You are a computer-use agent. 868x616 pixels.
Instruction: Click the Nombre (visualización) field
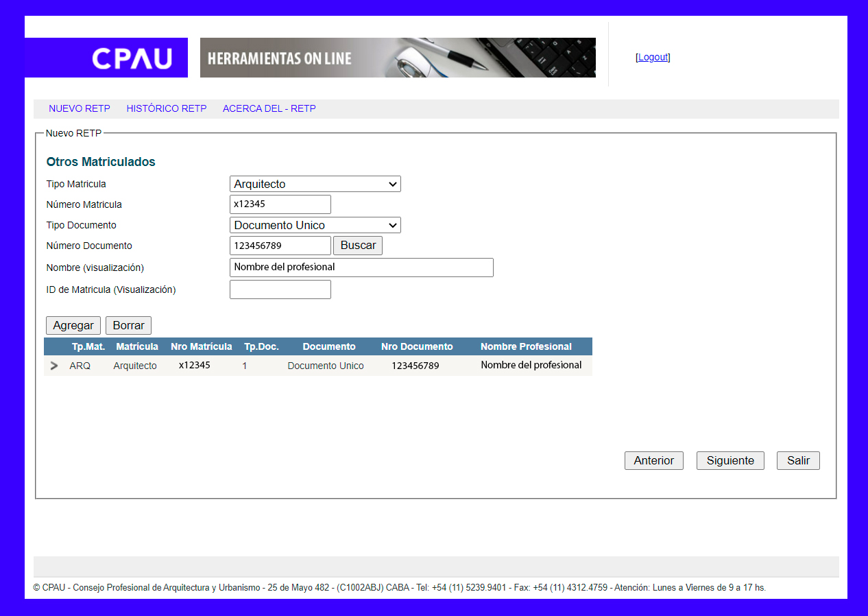point(361,268)
